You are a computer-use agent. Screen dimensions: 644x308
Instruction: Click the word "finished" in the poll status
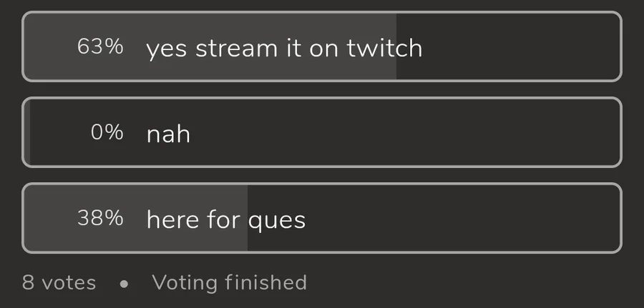pos(265,283)
